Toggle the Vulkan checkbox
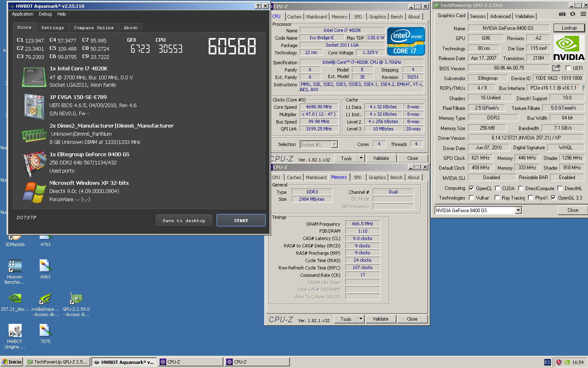This screenshot has height=368, width=588. click(471, 198)
